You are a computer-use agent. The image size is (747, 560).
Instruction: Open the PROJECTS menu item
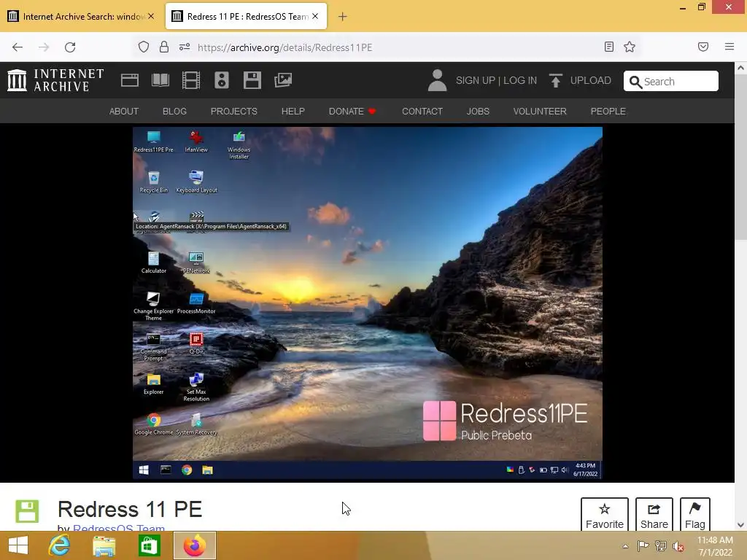(x=234, y=111)
